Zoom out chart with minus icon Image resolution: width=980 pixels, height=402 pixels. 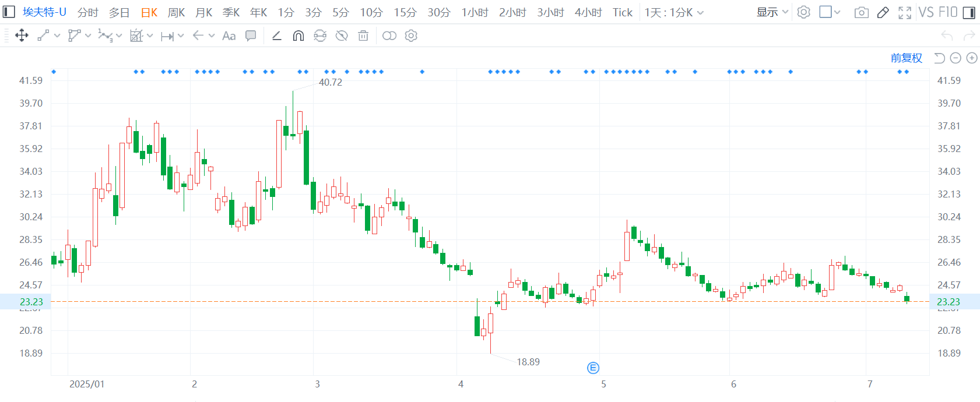click(x=956, y=58)
